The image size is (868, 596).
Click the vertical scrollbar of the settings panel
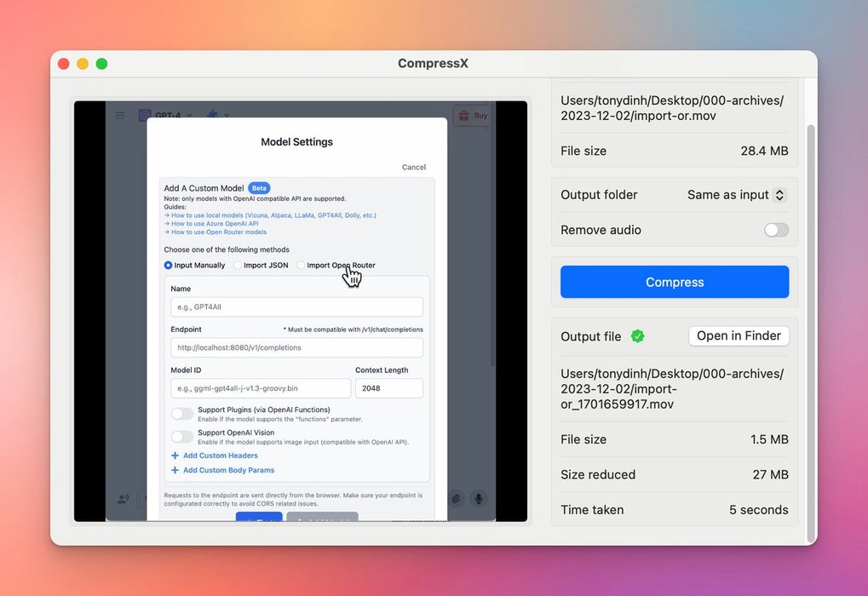811,332
